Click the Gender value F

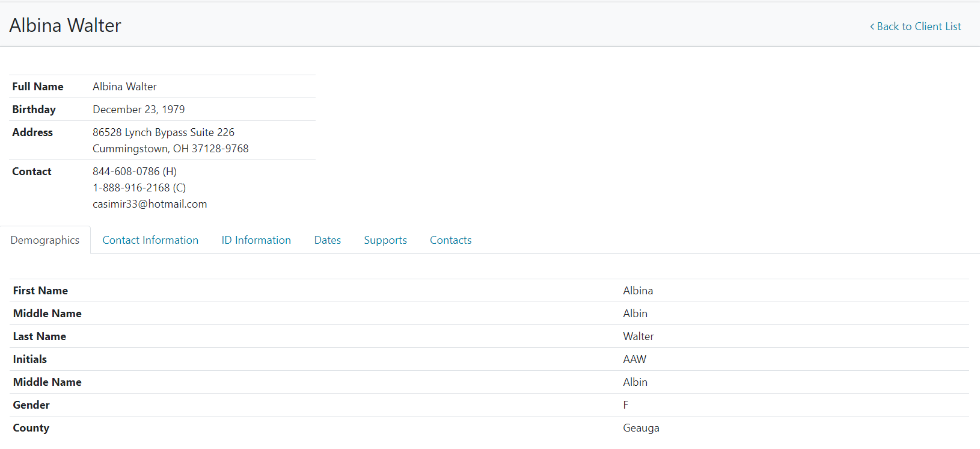626,405
